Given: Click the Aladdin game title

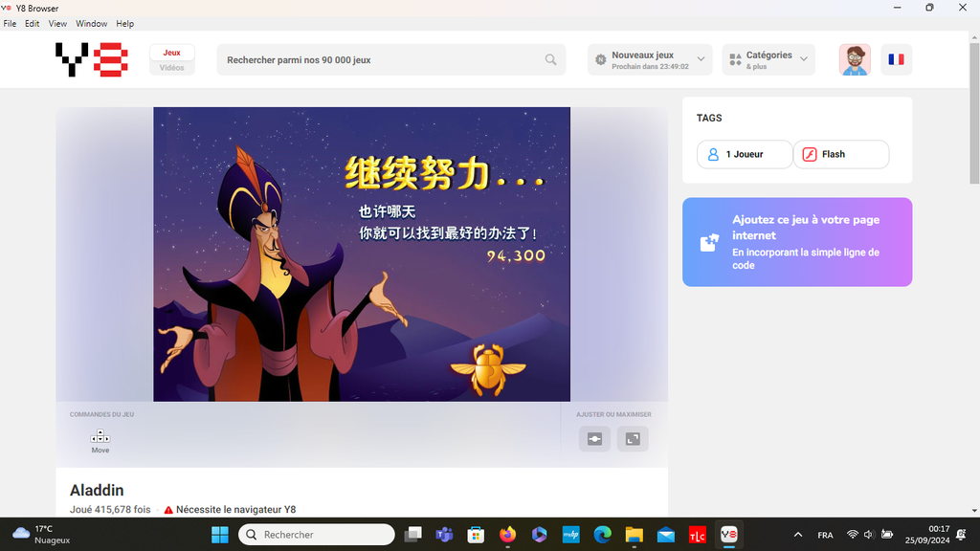Looking at the screenshot, I should [x=97, y=491].
